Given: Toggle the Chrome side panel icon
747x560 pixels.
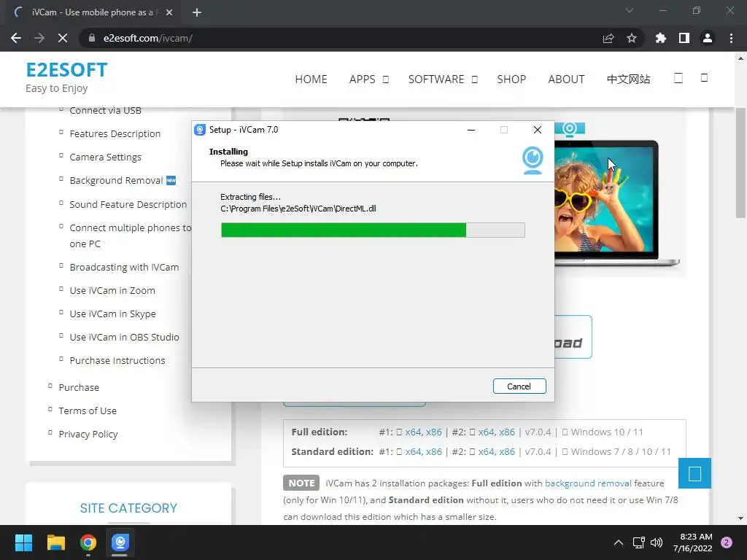Looking at the screenshot, I should point(684,38).
